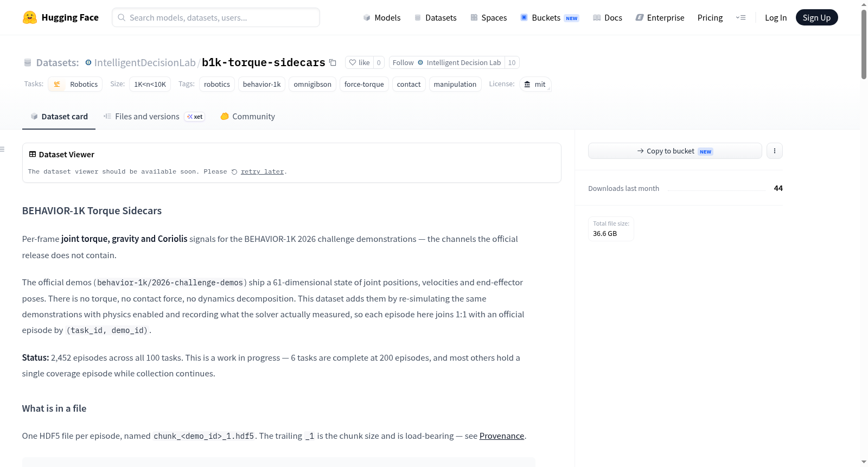868x467 pixels.
Task: Click Copy to bucket
Action: pyautogui.click(x=675, y=151)
